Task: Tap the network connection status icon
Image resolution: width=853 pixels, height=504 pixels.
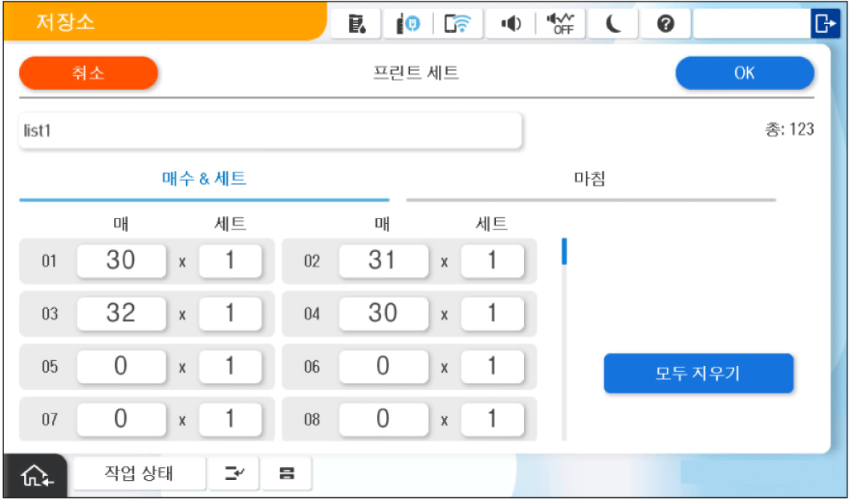Action: click(408, 25)
